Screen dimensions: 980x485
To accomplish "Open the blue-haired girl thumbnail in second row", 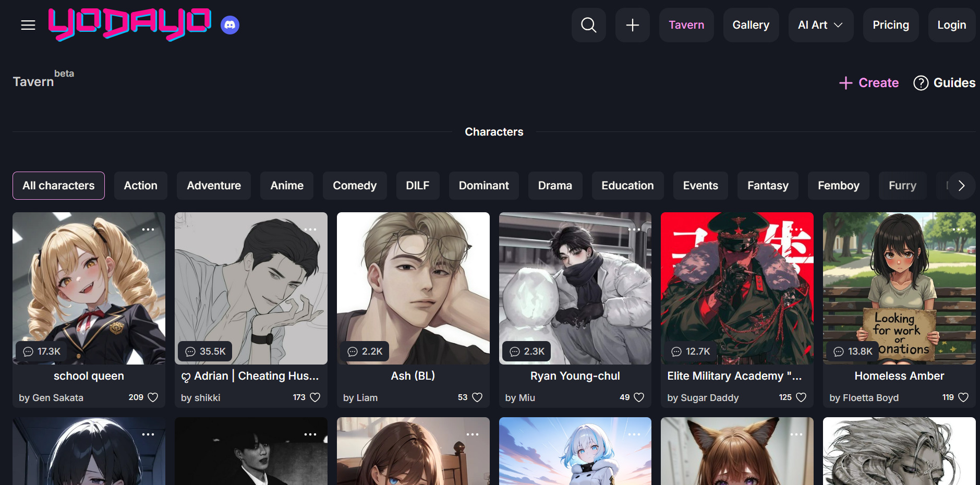I will pos(575,451).
